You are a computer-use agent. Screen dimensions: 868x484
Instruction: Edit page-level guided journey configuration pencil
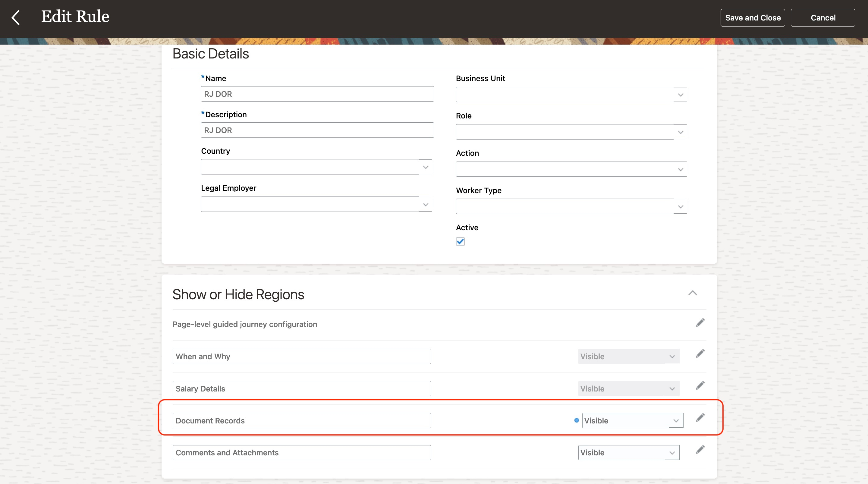click(x=700, y=323)
